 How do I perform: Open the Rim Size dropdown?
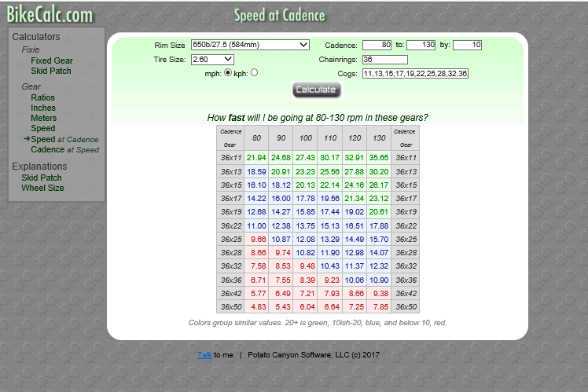[250, 45]
